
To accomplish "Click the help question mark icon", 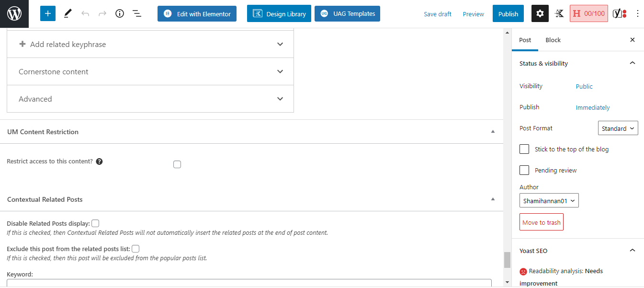I will (99, 161).
